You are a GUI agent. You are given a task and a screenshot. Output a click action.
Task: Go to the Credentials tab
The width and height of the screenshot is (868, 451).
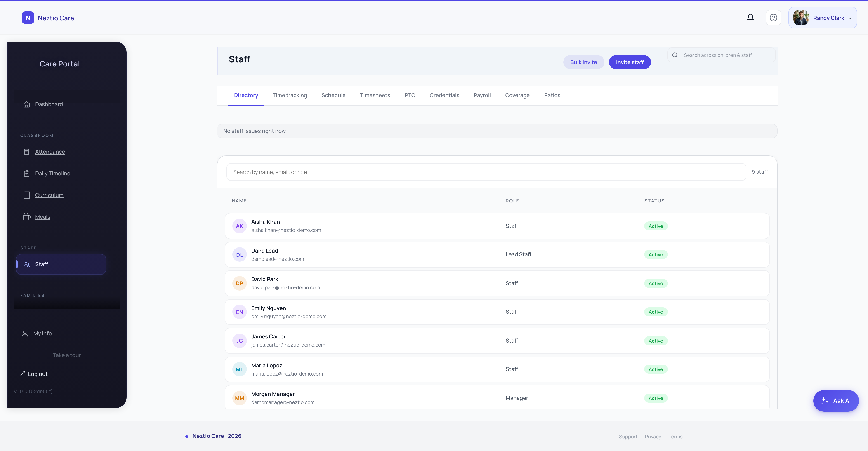click(x=444, y=95)
